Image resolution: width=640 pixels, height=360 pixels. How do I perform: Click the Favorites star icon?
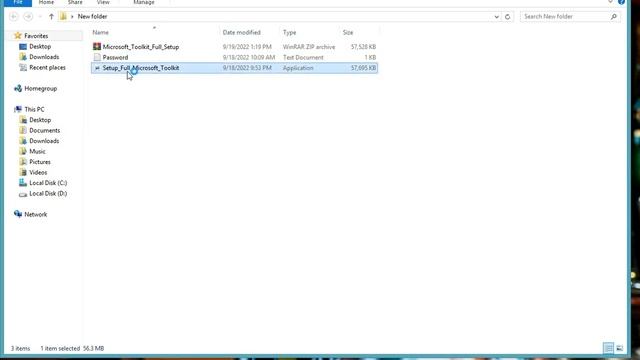(18, 36)
